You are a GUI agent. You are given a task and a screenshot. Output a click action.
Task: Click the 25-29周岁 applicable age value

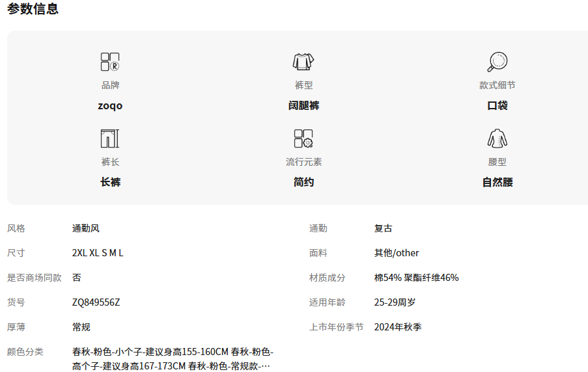[x=395, y=302]
